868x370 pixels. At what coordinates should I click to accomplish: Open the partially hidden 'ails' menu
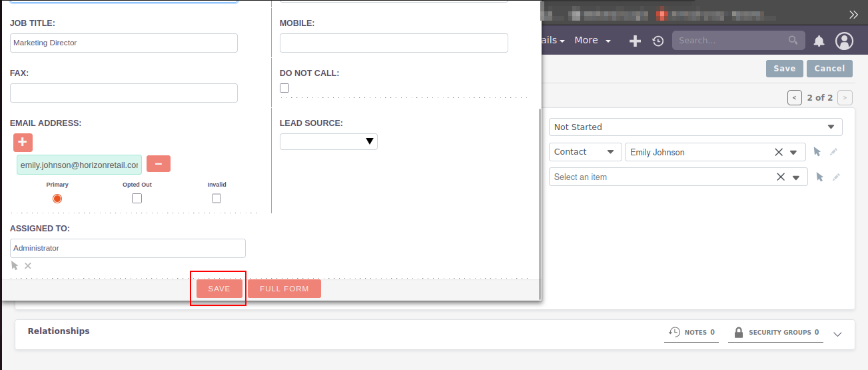pyautogui.click(x=552, y=41)
